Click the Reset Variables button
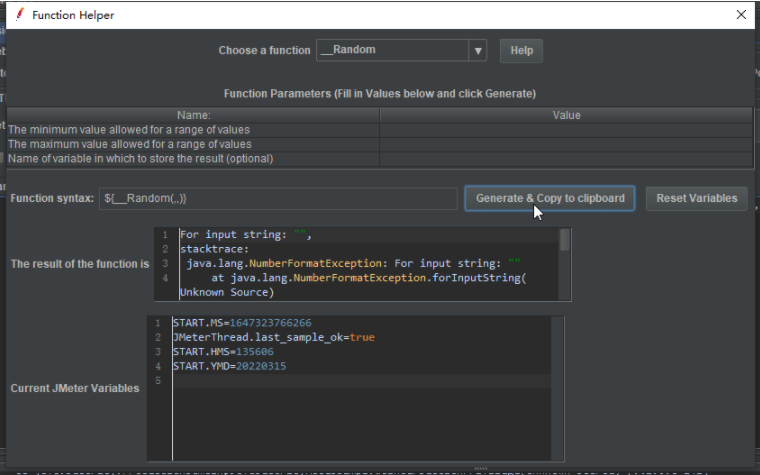Screen dimensions: 760x475 (696, 198)
